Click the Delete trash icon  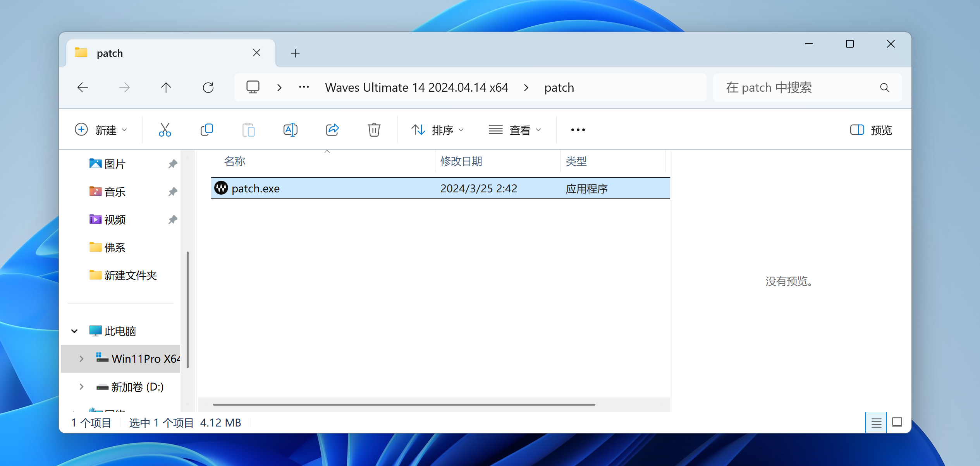tap(374, 130)
